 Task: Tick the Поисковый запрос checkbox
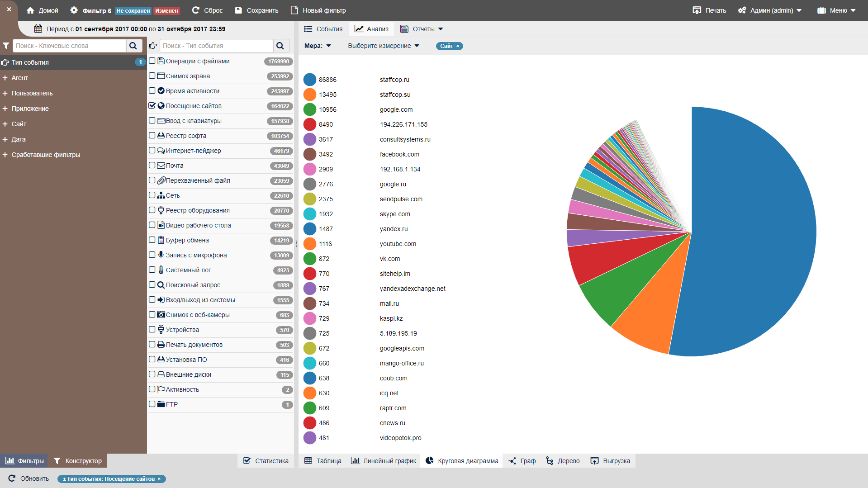click(x=152, y=285)
